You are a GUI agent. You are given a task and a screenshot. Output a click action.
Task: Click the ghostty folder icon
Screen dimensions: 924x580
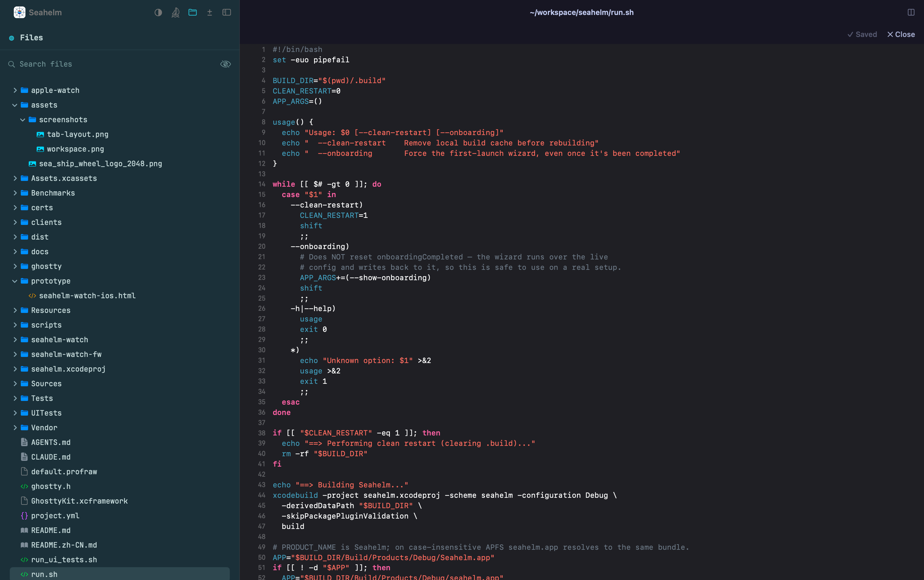coord(24,266)
